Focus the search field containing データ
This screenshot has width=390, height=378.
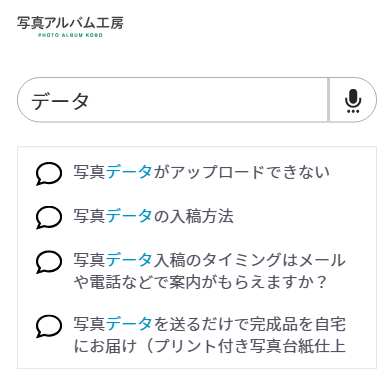coord(173,100)
